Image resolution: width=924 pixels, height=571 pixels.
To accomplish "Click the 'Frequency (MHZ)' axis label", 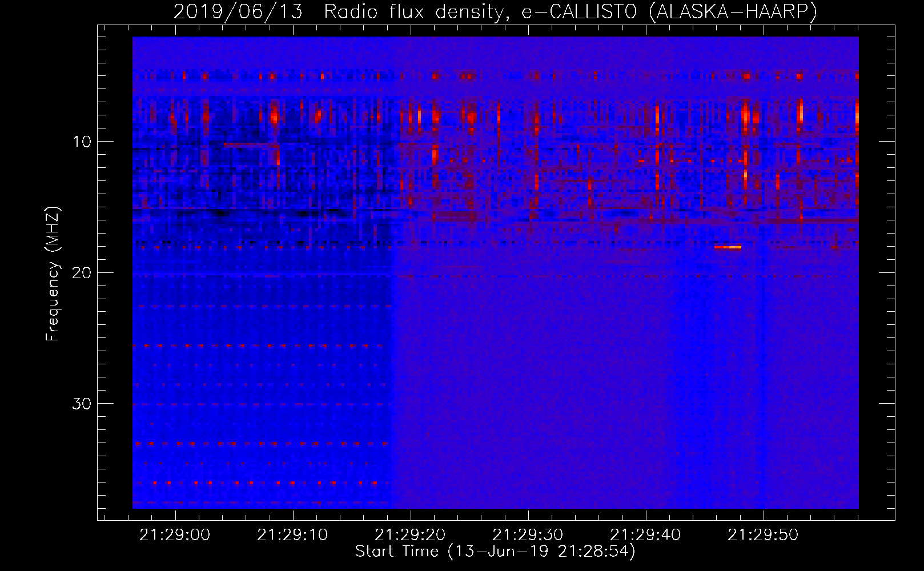I will (x=53, y=274).
